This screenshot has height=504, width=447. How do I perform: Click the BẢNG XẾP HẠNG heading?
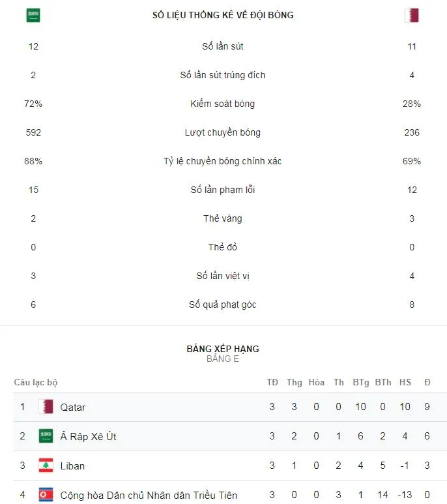click(223, 349)
